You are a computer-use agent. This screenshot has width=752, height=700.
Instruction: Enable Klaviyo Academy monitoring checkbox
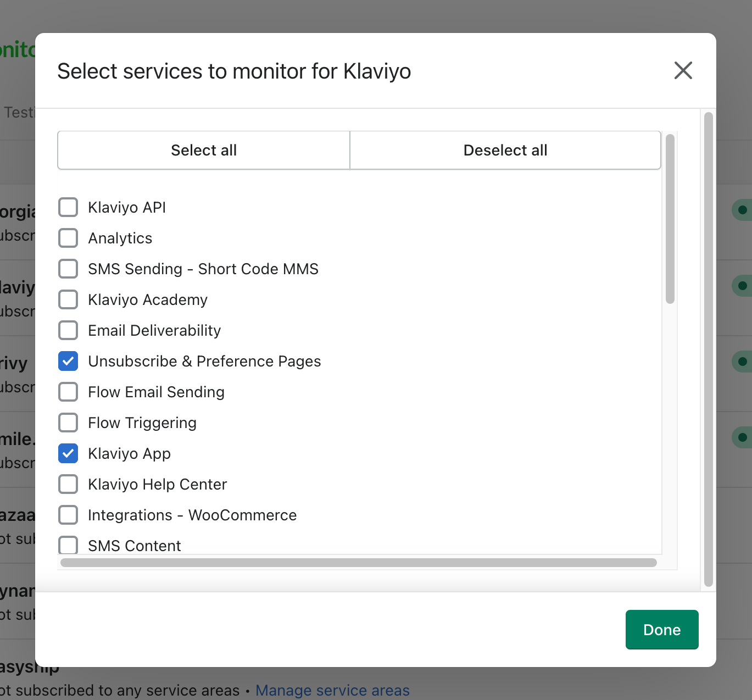[x=68, y=300]
